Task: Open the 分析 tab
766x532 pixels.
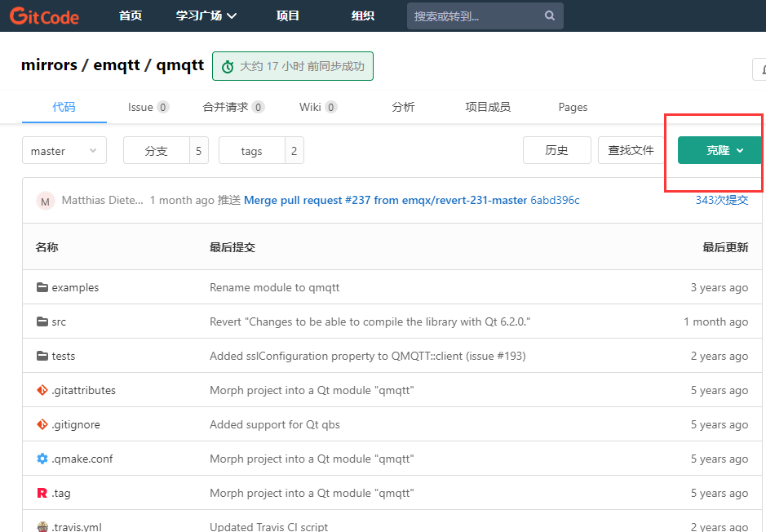Action: [403, 107]
